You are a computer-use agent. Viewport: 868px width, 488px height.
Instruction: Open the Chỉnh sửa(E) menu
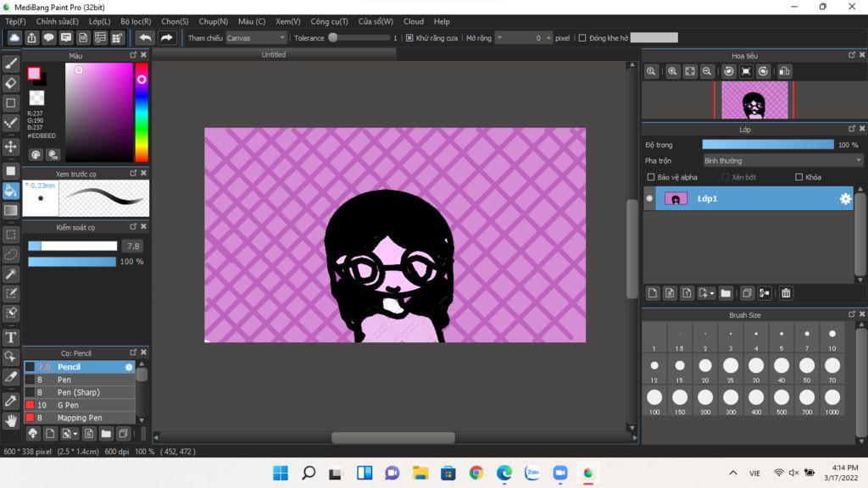pyautogui.click(x=58, y=21)
